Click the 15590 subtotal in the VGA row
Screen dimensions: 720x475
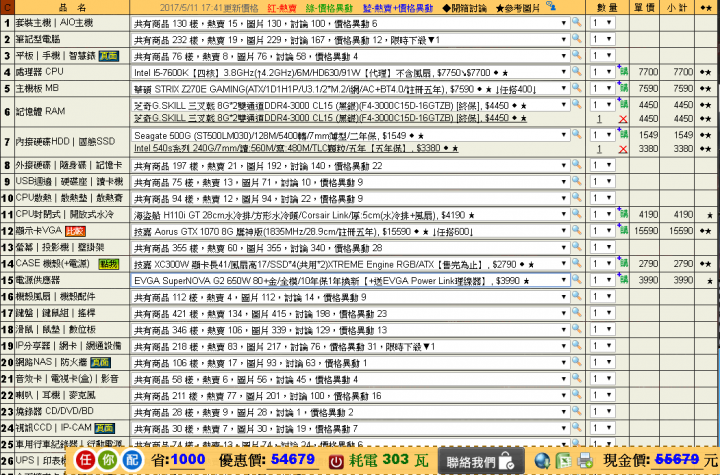coord(681,231)
